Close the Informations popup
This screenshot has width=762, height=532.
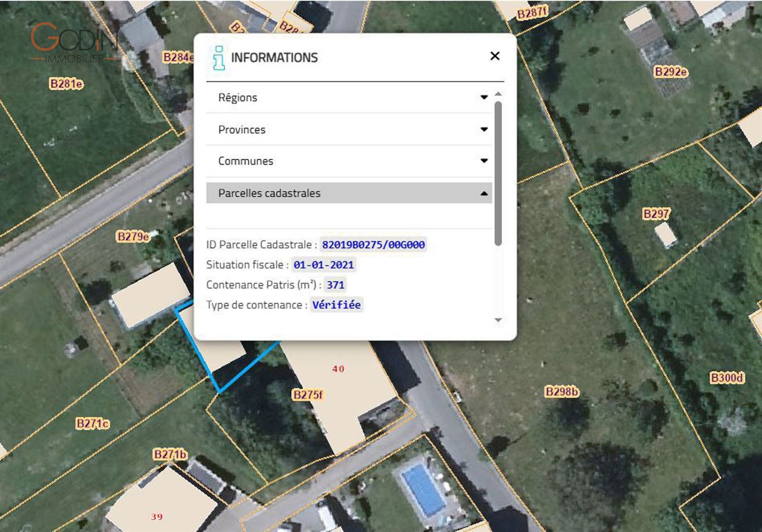pyautogui.click(x=495, y=56)
